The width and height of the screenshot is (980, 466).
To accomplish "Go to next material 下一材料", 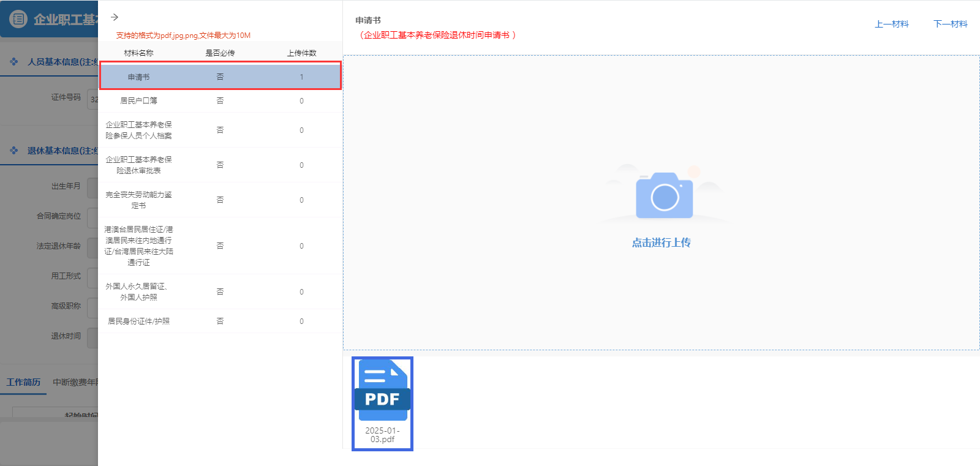I will tap(950, 24).
